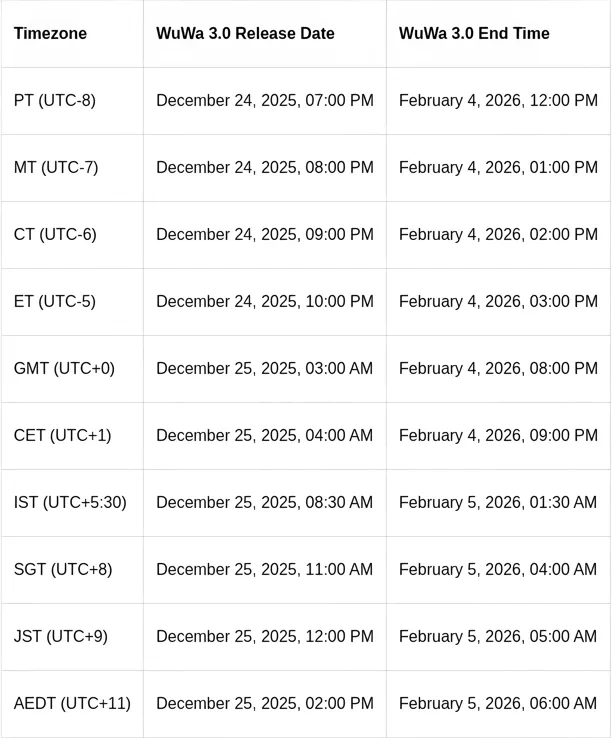This screenshot has width=612, height=738.
Task: Click the December 24, 2025, 07:00 PM cell
Action: pos(265,100)
